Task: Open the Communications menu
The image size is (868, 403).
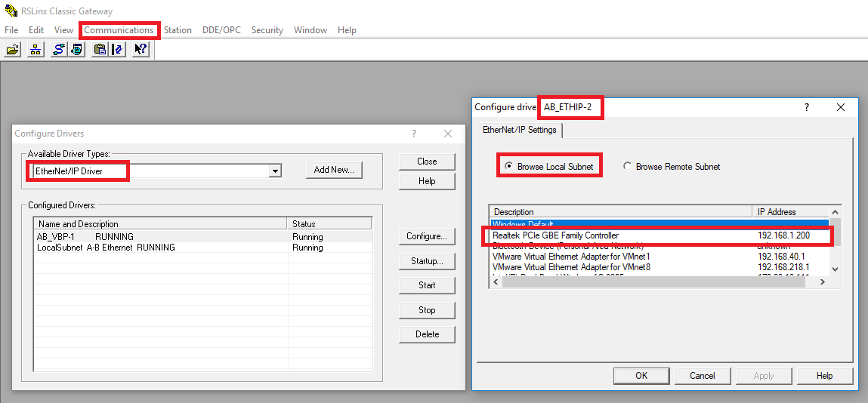Action: pos(119,30)
